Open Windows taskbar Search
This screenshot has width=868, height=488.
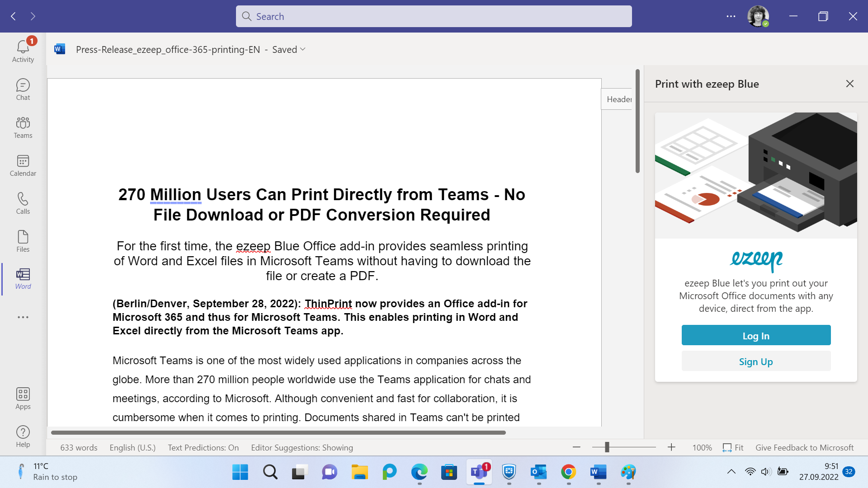click(x=270, y=472)
